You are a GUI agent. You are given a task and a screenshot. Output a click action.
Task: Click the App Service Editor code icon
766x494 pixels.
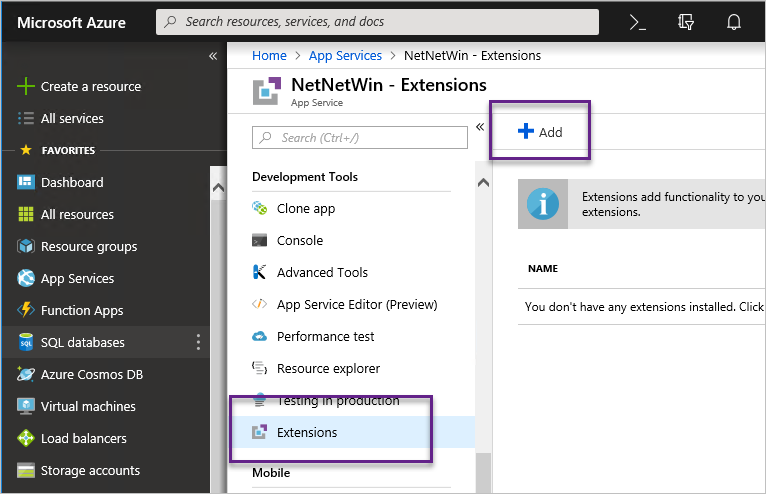pyautogui.click(x=259, y=304)
